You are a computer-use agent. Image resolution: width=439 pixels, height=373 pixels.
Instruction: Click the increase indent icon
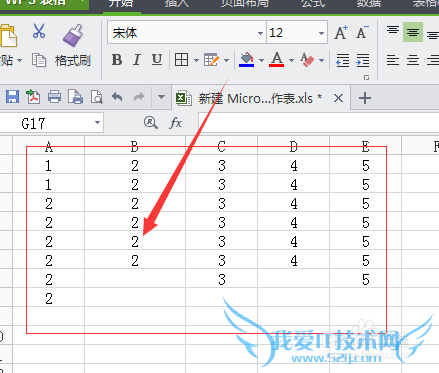[x=363, y=60]
